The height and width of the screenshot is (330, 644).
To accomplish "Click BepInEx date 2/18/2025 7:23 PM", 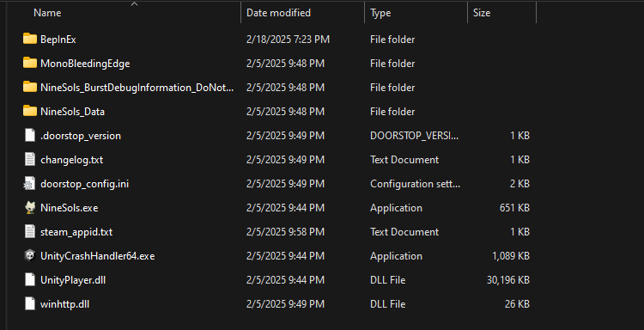I will [288, 40].
